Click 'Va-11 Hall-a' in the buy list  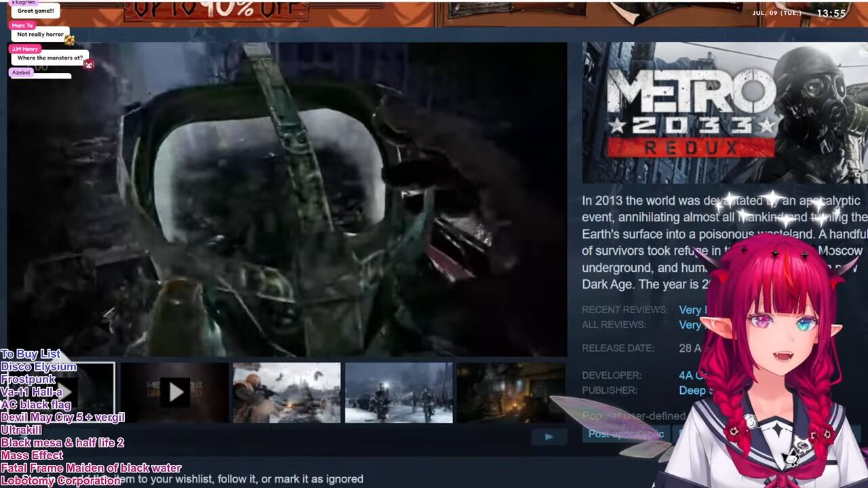31,392
